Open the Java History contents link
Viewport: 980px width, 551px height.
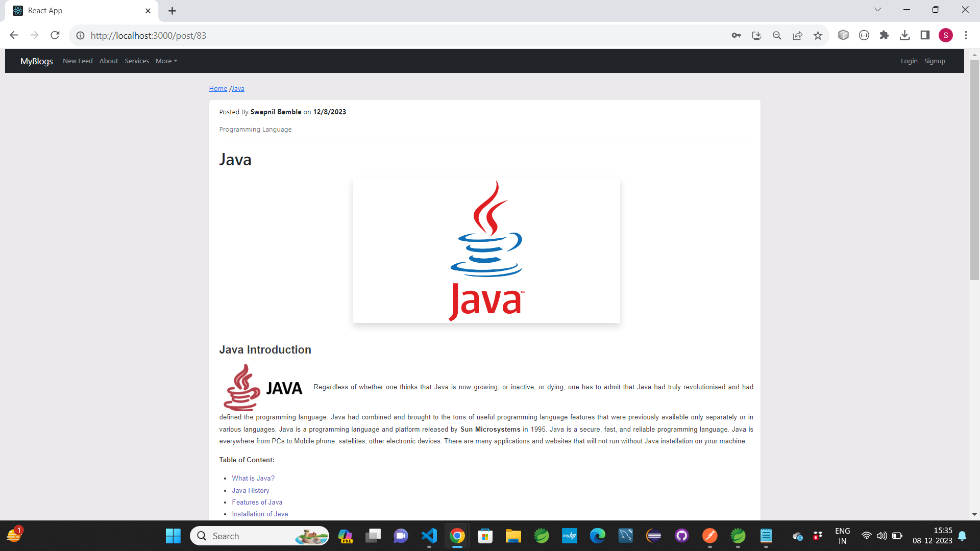click(x=251, y=490)
